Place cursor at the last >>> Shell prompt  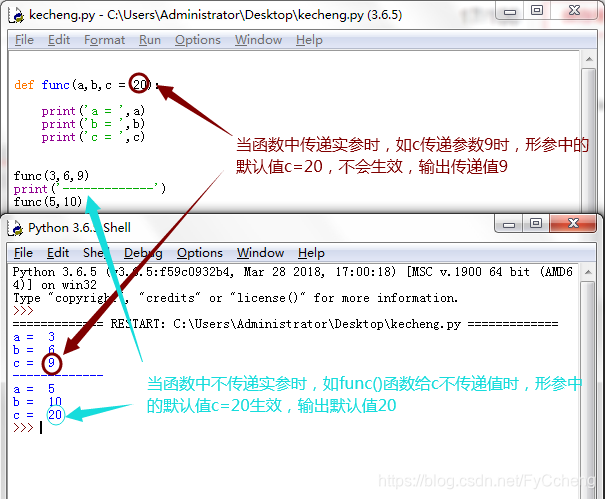tap(41, 428)
